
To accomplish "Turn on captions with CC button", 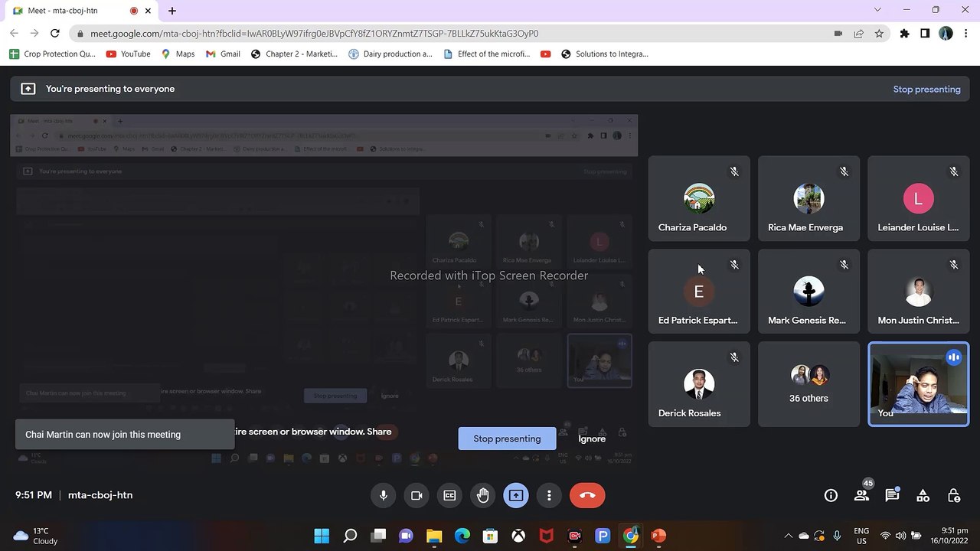I will pyautogui.click(x=449, y=495).
